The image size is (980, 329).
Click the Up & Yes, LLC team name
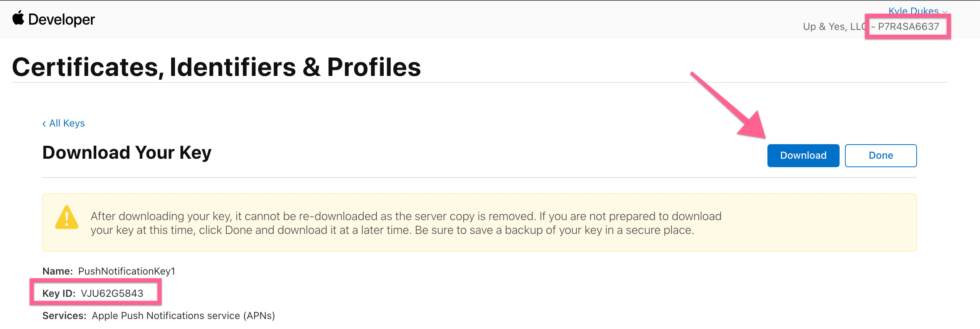click(x=834, y=26)
